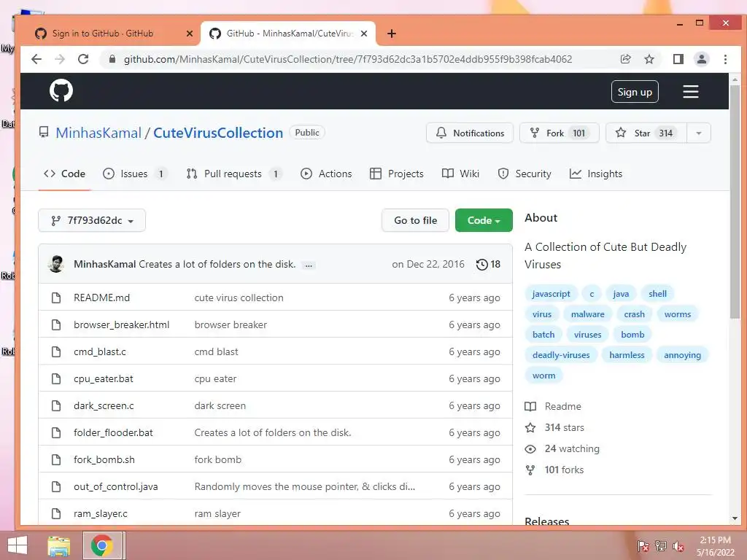Open fork_bomb.sh file
The width and height of the screenshot is (747, 560).
pyautogui.click(x=104, y=460)
